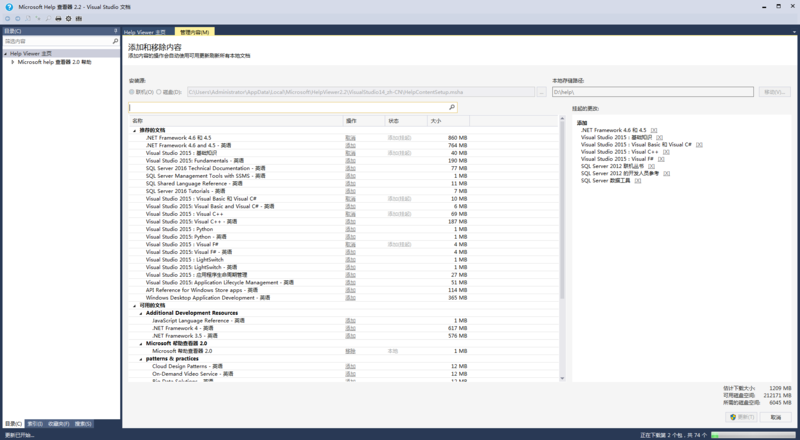
Task: Expand Microsoft help 查看器 2.0 帮助 tree node
Action: pyautogui.click(x=12, y=62)
